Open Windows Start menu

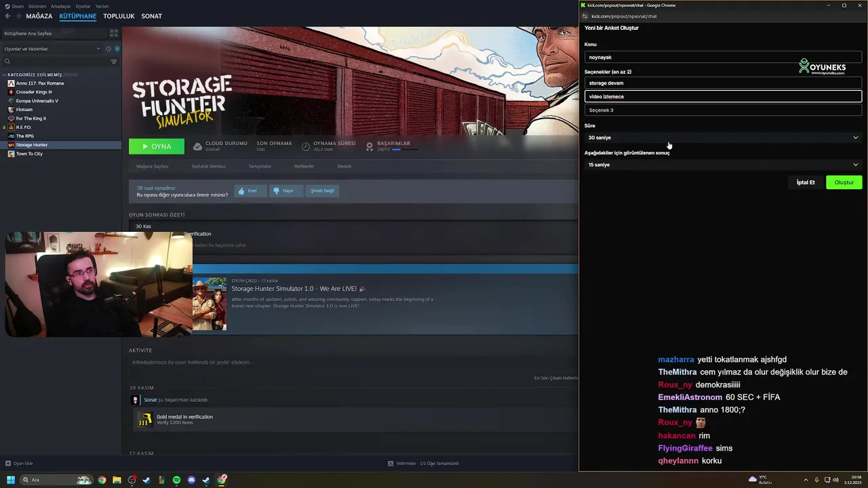click(11, 480)
